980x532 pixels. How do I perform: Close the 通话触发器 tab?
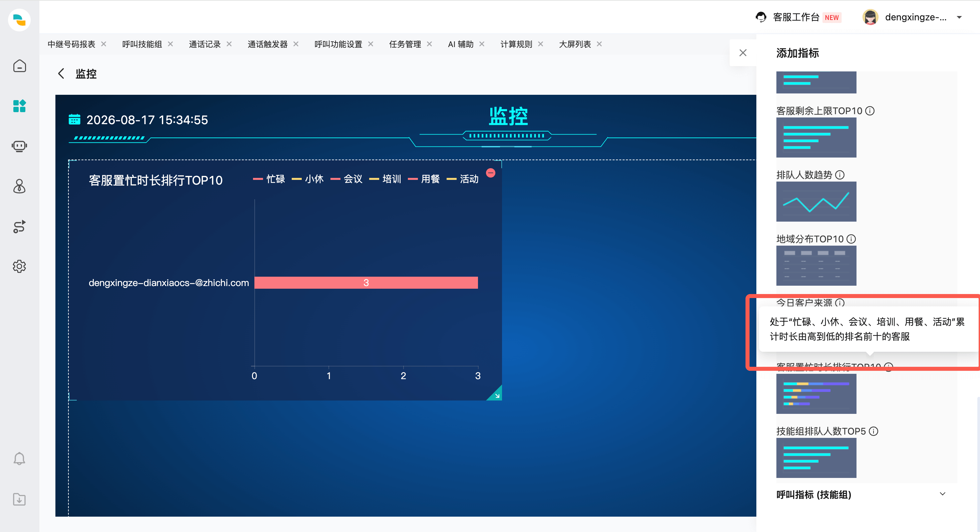coord(296,44)
